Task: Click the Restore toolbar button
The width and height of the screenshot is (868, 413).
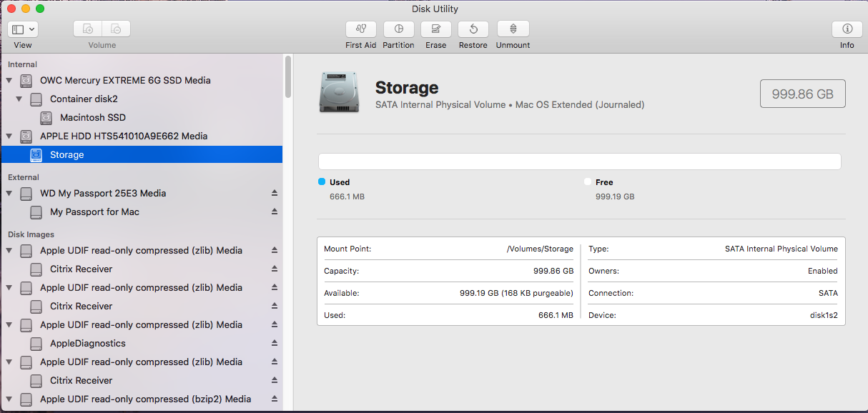Action: (473, 29)
